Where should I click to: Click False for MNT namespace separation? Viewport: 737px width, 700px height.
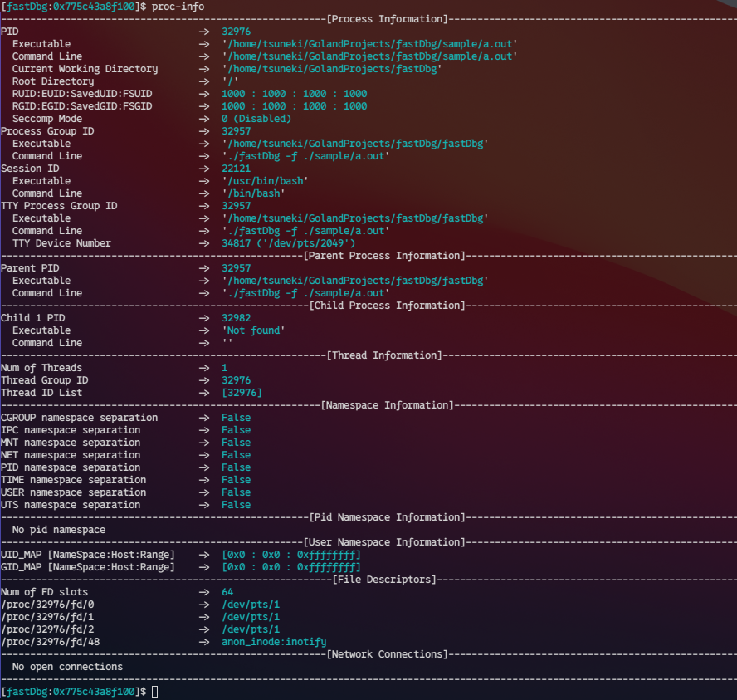[x=236, y=443]
